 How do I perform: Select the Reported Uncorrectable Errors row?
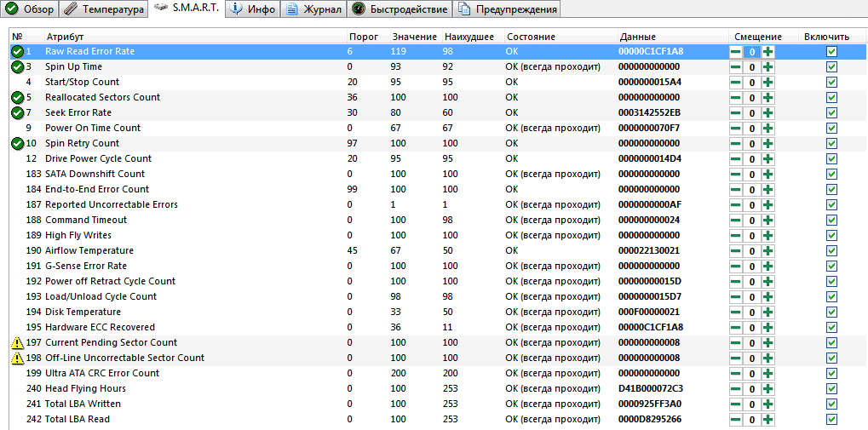439,204
